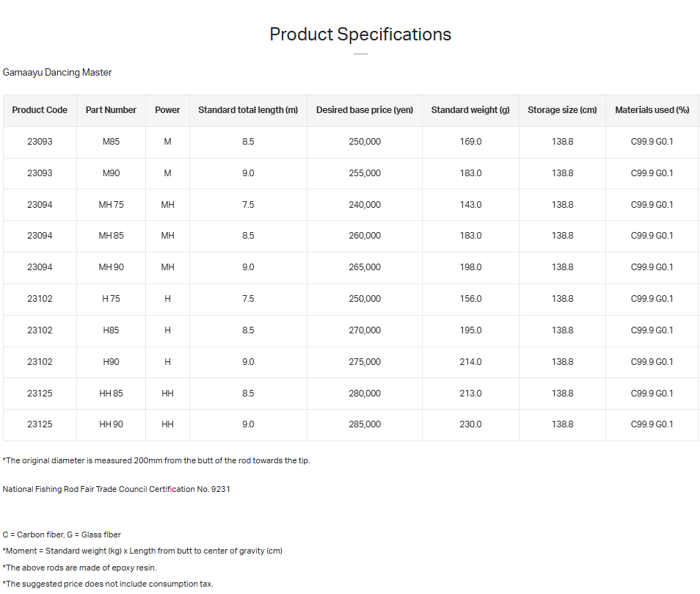Click the Standard weight (g) column header
Screen dimensions: 700x594
point(470,110)
